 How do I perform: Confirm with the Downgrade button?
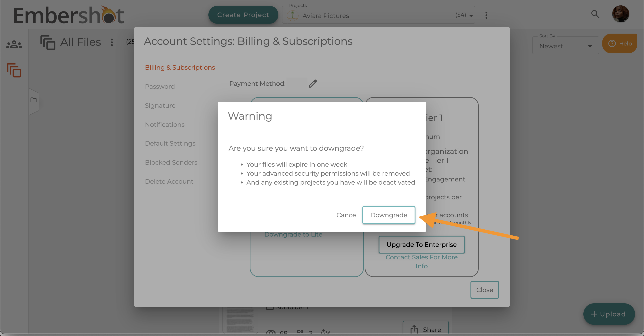388,215
